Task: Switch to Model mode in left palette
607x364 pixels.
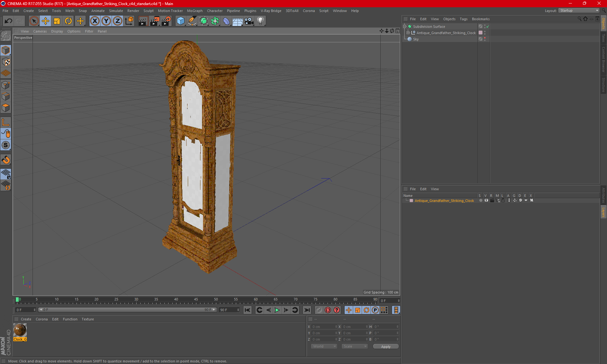Action: click(x=6, y=51)
